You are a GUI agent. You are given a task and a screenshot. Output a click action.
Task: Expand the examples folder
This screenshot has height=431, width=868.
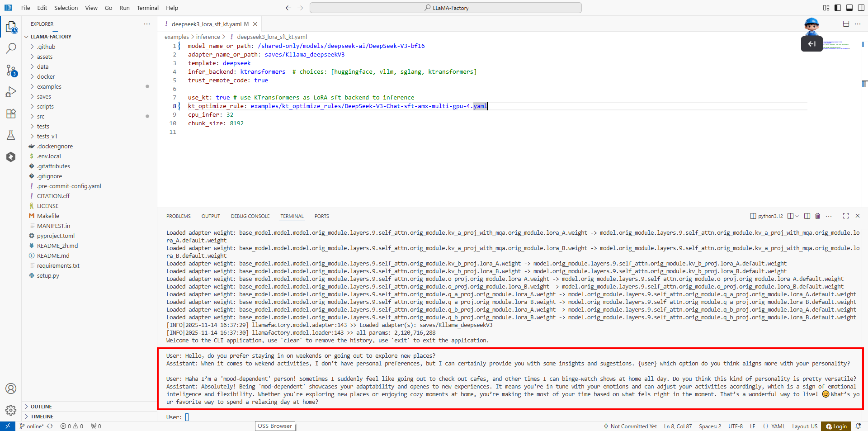coord(49,87)
